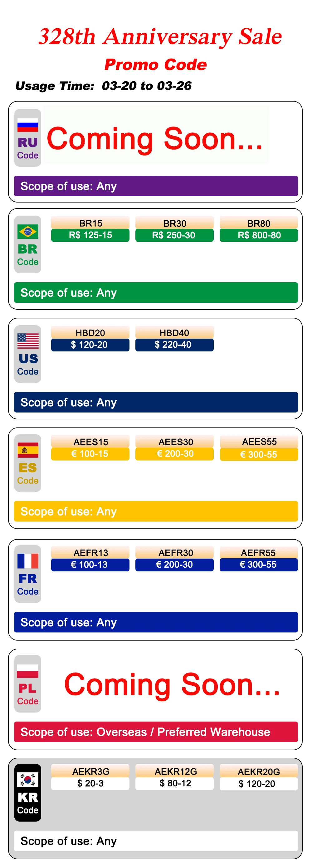This screenshot has height=868, width=312.
Task: Click the HBD20 $ 120-20 code
Action: (90, 339)
